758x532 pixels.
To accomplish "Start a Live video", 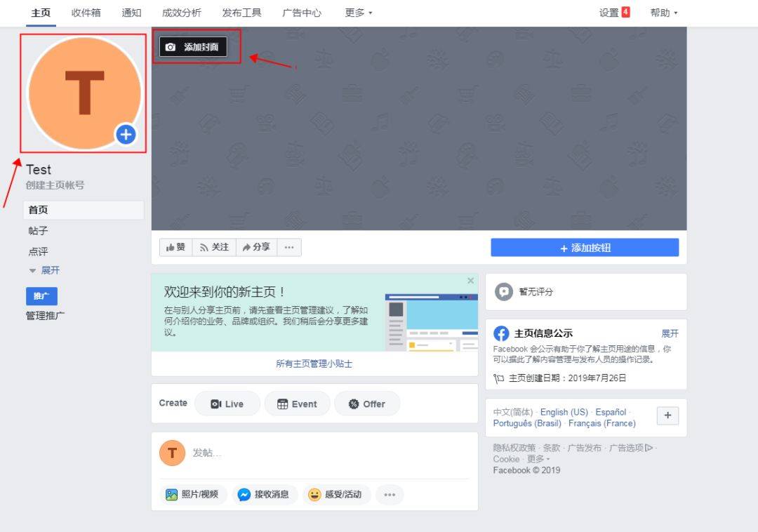I will tap(227, 404).
